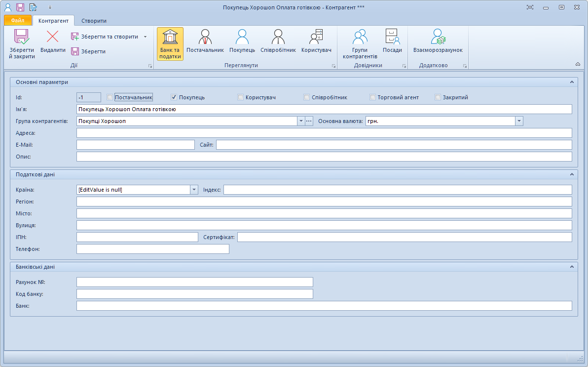Click Save and close ribbon icon
588x367 pixels.
coord(21,37)
